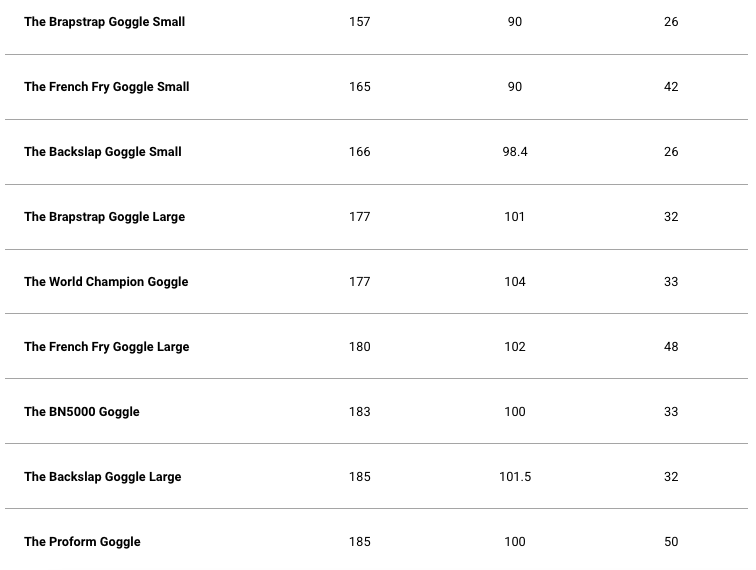
Task: Click the 98.4 cell in Backslap Small row
Action: tap(515, 152)
